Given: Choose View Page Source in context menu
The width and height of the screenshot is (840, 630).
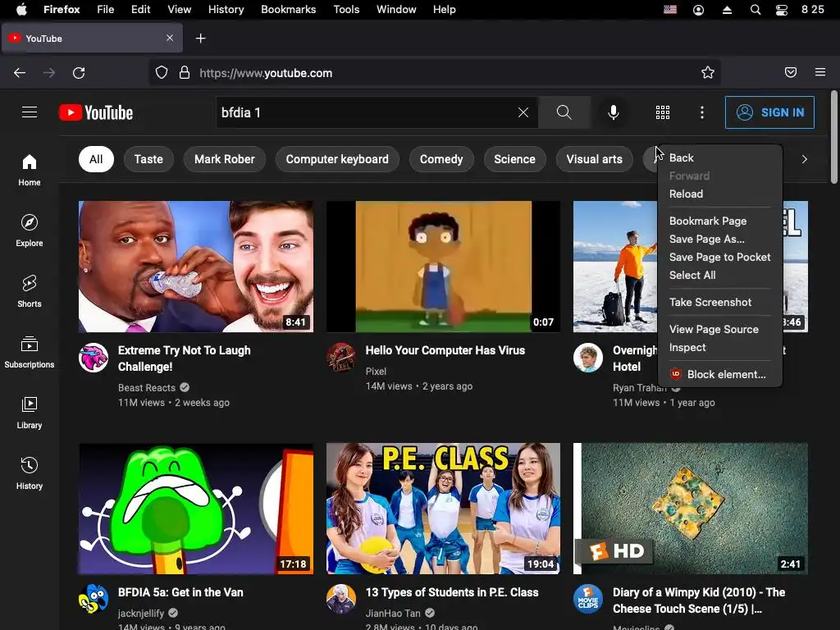Looking at the screenshot, I should point(720,329).
